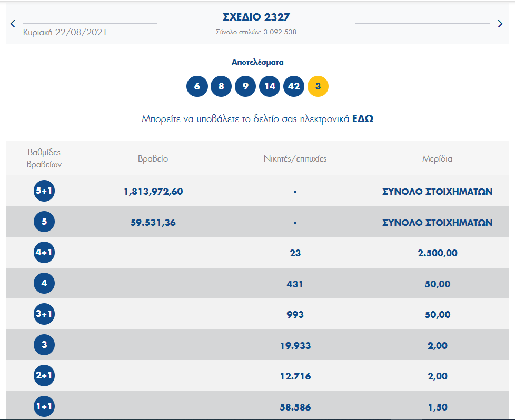Click ΣΥΝΟΛΟ ΣΤΟΙΧΗΜΑΤΩΝ in the 5 row
The image size is (515, 420).
pyautogui.click(x=438, y=223)
